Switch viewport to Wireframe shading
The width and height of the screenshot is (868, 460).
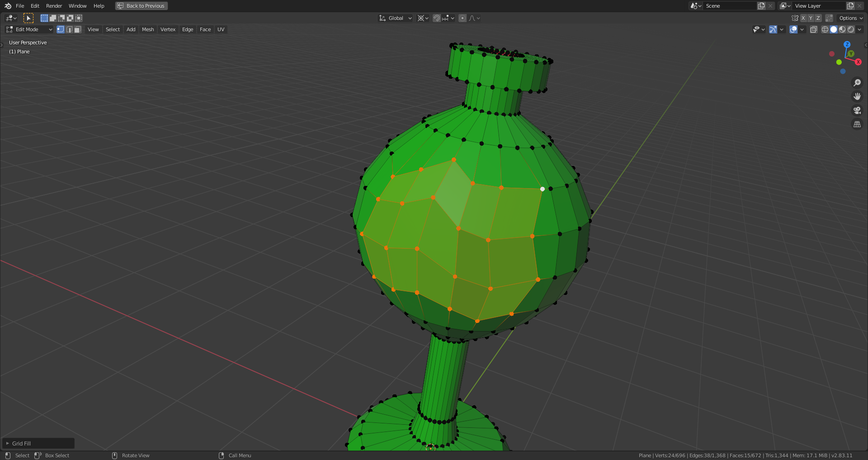(825, 29)
